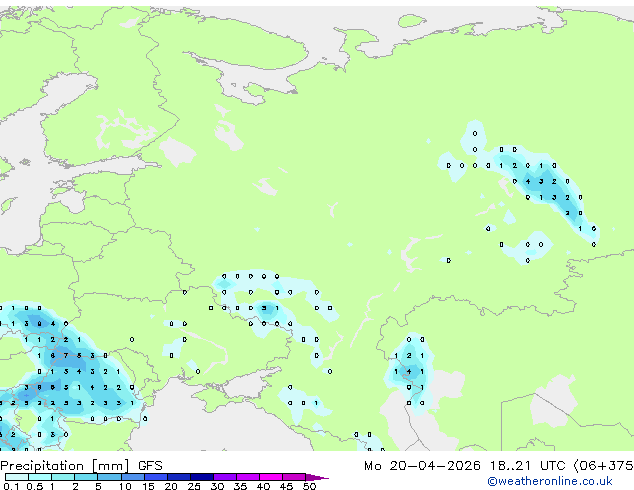Select the 2–5 mm legend swatch

pyautogui.click(x=86, y=477)
